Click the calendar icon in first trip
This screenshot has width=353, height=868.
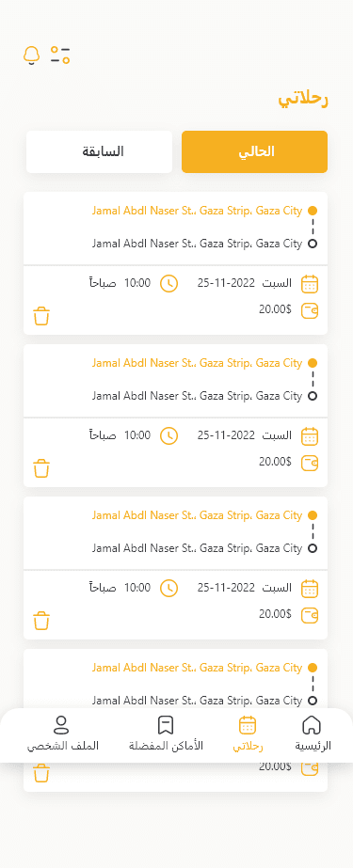310,284
